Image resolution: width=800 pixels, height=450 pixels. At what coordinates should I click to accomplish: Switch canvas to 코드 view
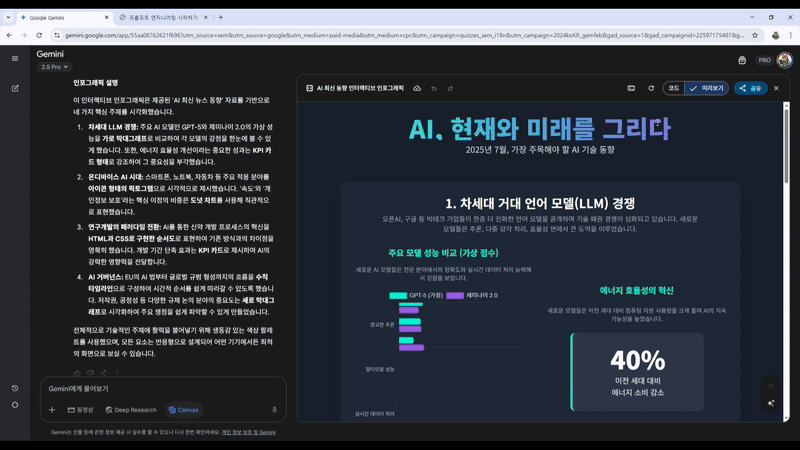[673, 88]
